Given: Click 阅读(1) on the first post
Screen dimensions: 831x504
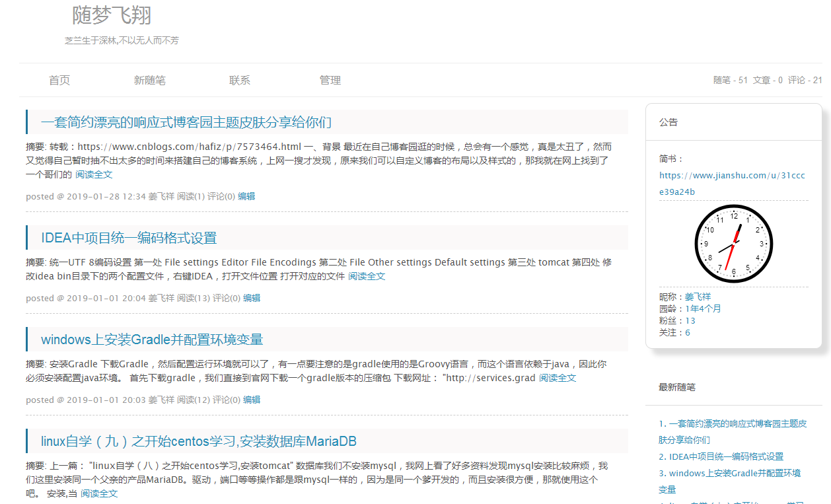Looking at the screenshot, I should 191,196.
